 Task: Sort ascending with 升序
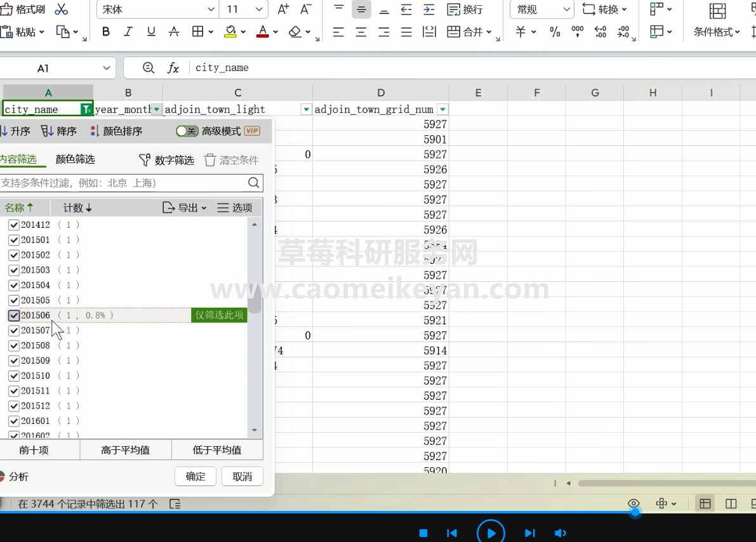15,131
